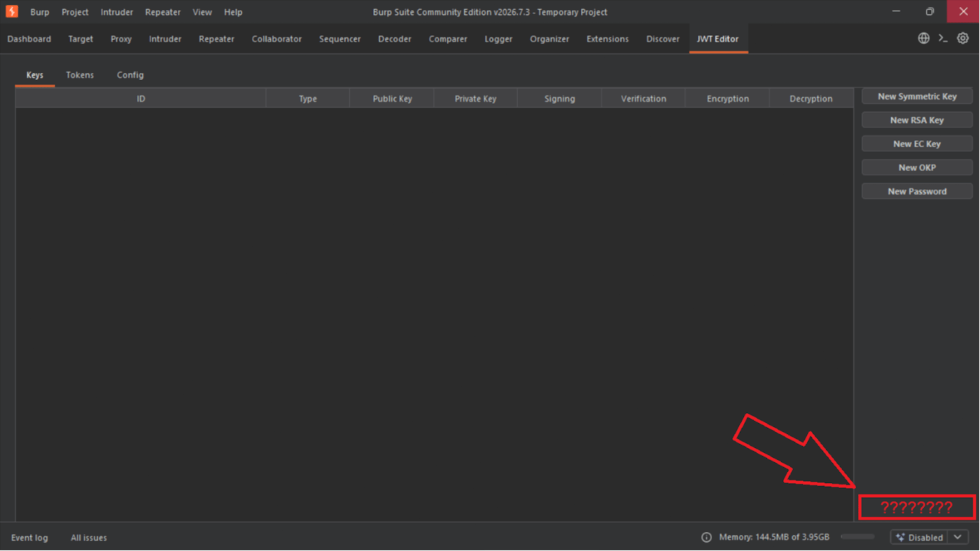Image resolution: width=980 pixels, height=551 pixels.
Task: Select the Tokens sub-tab
Action: click(80, 75)
